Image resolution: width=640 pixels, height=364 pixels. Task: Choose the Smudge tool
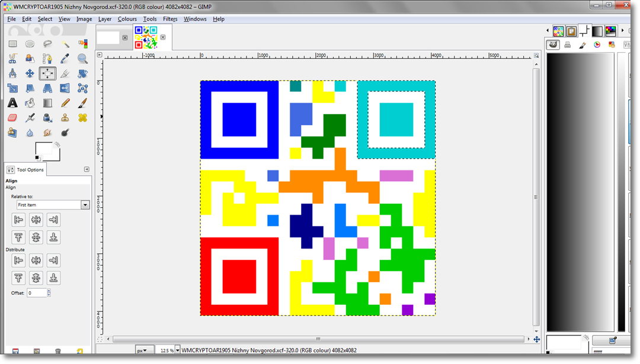coord(47,133)
